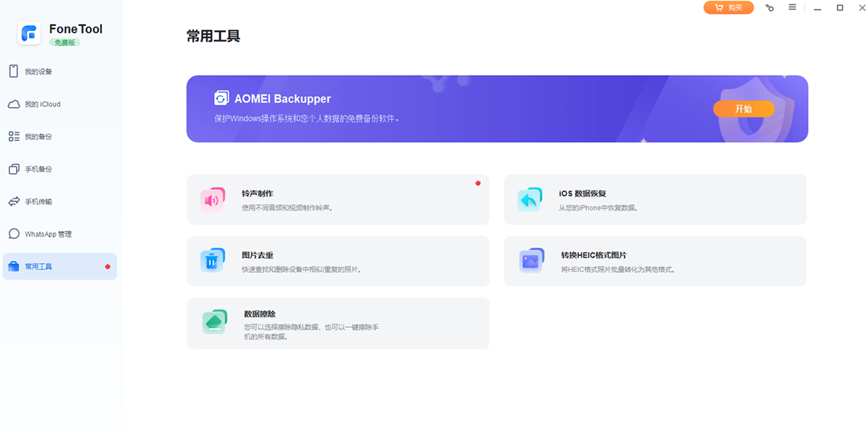Click the FoneTool logo icon
Screen dimensions: 868x434
pos(30,34)
